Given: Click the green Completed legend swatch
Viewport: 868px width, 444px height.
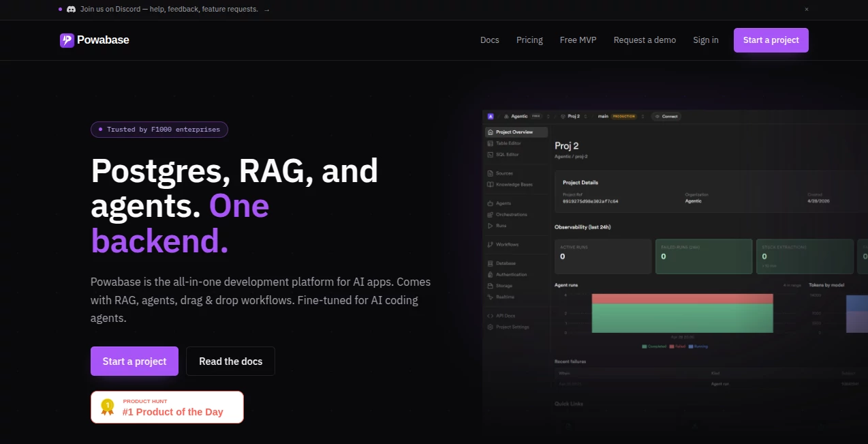Looking at the screenshot, I should pos(645,346).
